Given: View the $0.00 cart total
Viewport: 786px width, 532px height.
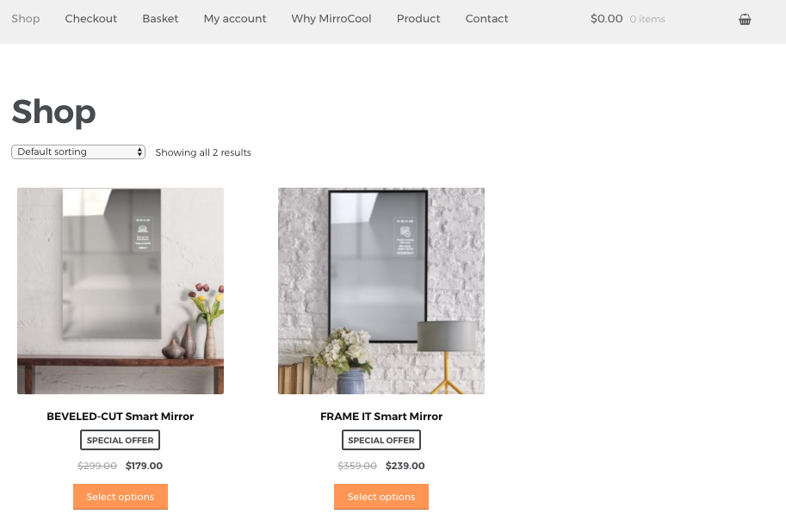Looking at the screenshot, I should tap(607, 19).
